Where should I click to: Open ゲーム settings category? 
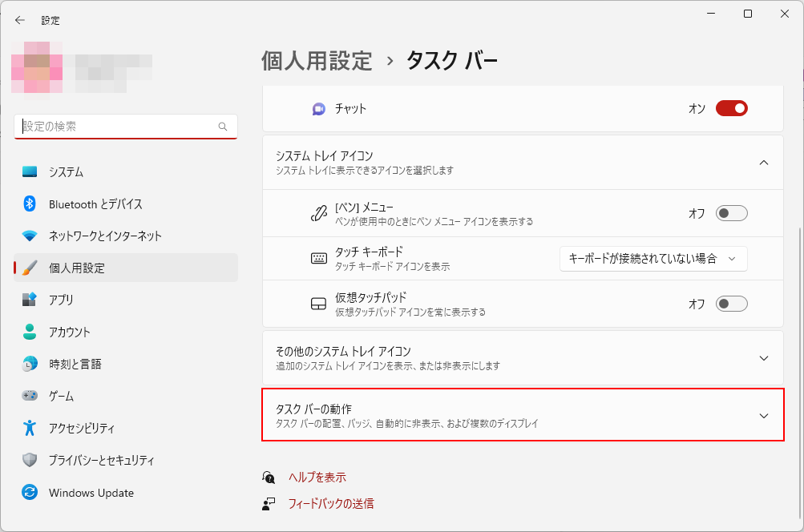click(x=61, y=396)
